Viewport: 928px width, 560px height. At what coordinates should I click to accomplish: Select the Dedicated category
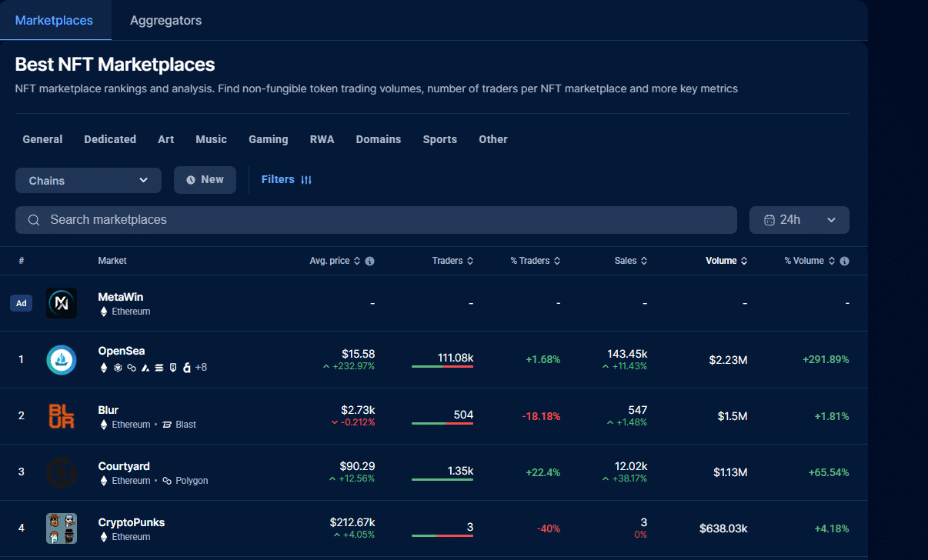pyautogui.click(x=110, y=139)
